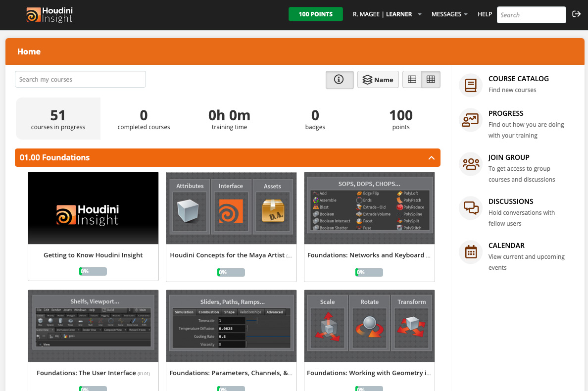Focus the Search my courses field
588x391 pixels.
pyautogui.click(x=80, y=79)
